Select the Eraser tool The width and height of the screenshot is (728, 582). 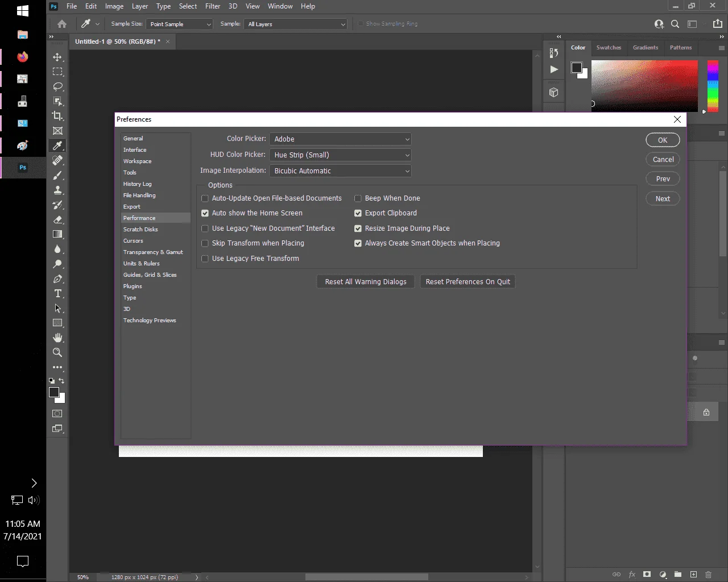click(57, 219)
